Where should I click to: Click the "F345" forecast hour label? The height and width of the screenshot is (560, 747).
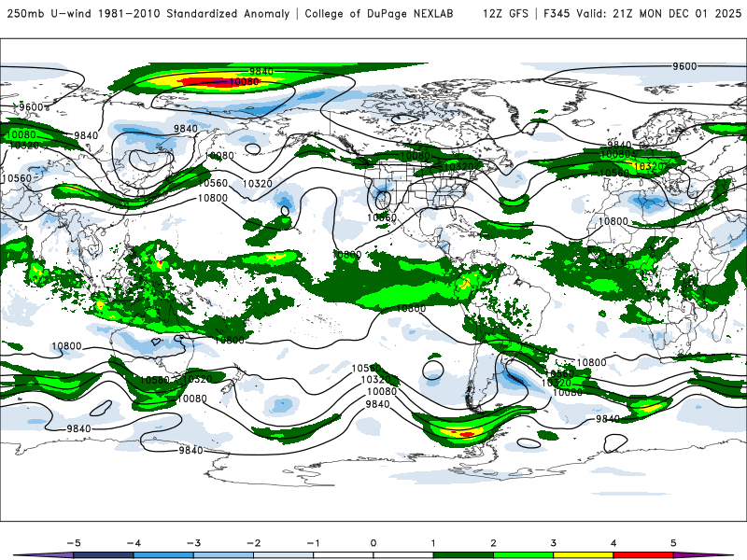(556, 14)
